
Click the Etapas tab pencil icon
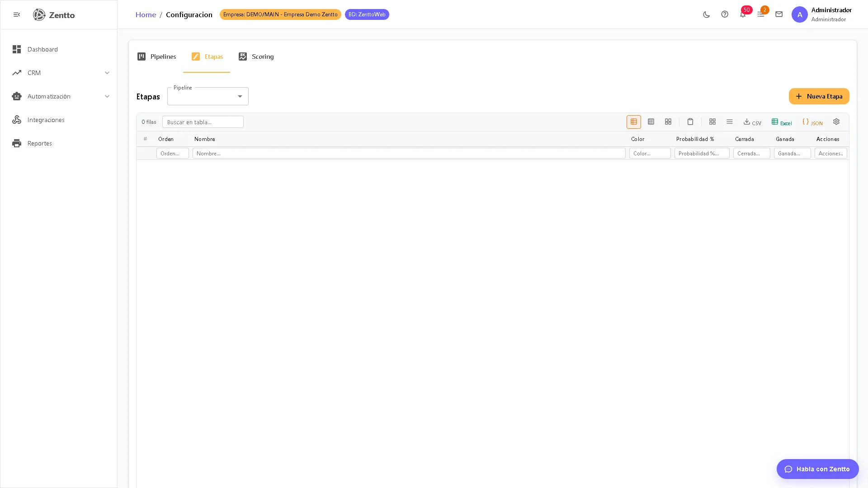tap(196, 56)
